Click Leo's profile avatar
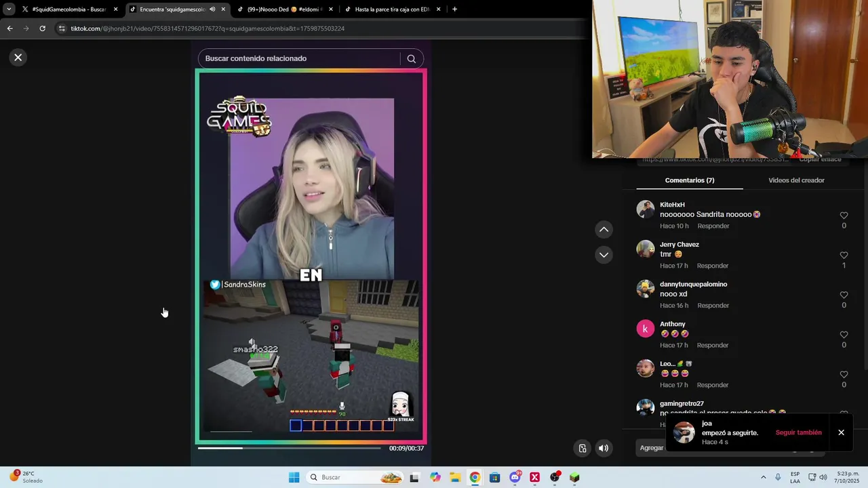 pyautogui.click(x=646, y=368)
